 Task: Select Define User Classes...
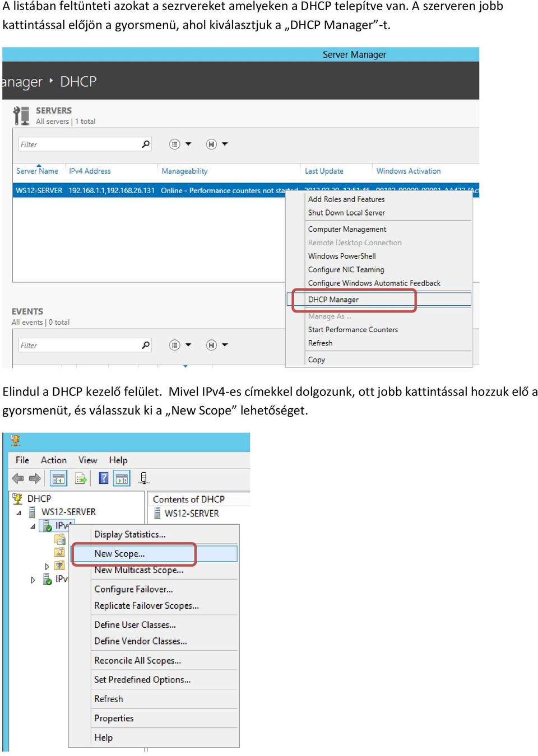click(135, 624)
